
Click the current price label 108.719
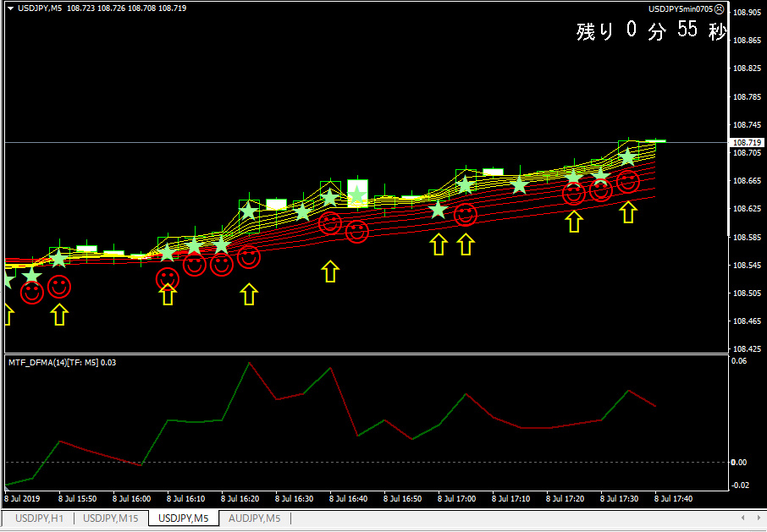pos(746,143)
